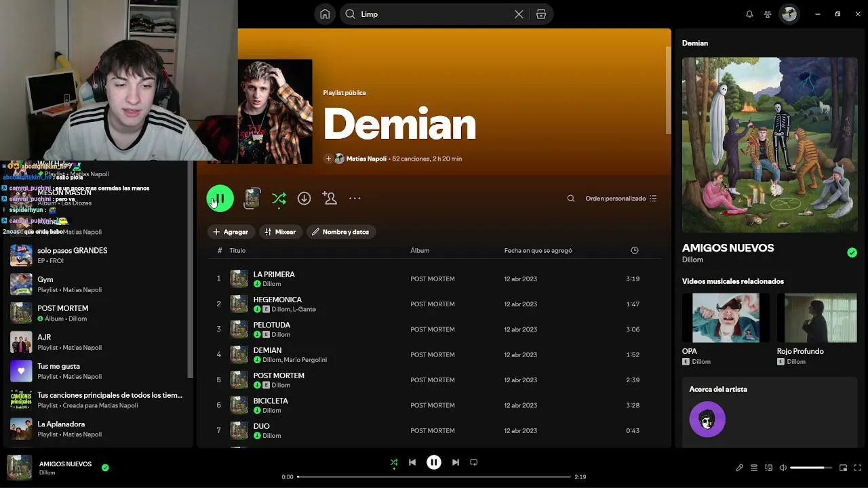Open 'solo pasos GRANDES' EP in library
This screenshot has height=488, width=868.
point(98,256)
